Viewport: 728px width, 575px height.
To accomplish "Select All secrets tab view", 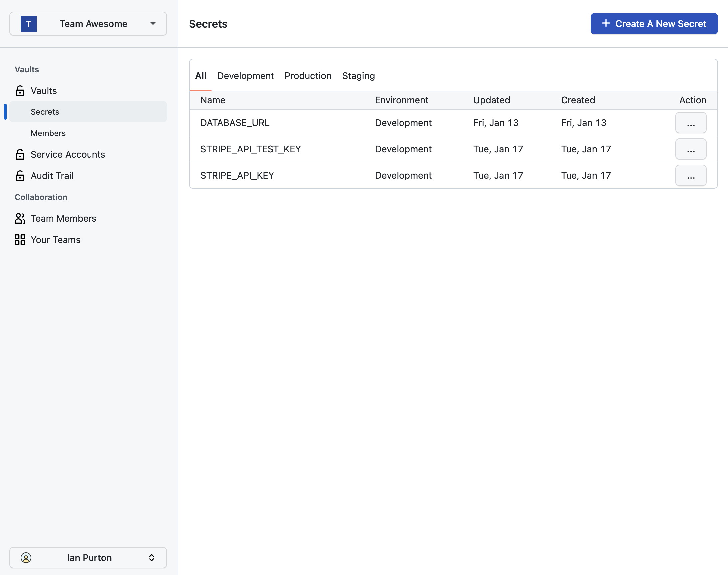I will (x=201, y=75).
